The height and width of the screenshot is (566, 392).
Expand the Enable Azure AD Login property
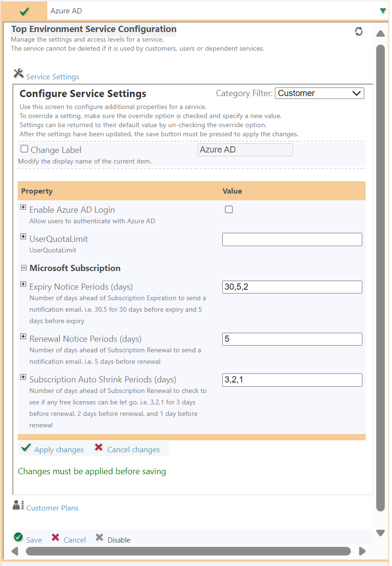click(x=23, y=207)
